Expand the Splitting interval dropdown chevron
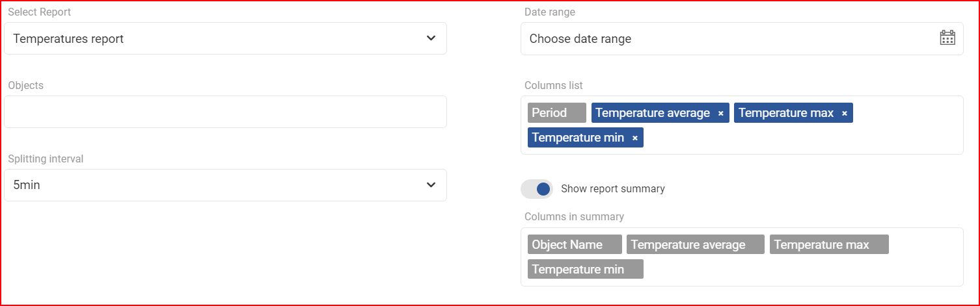The height and width of the screenshot is (306, 980). coord(431,185)
